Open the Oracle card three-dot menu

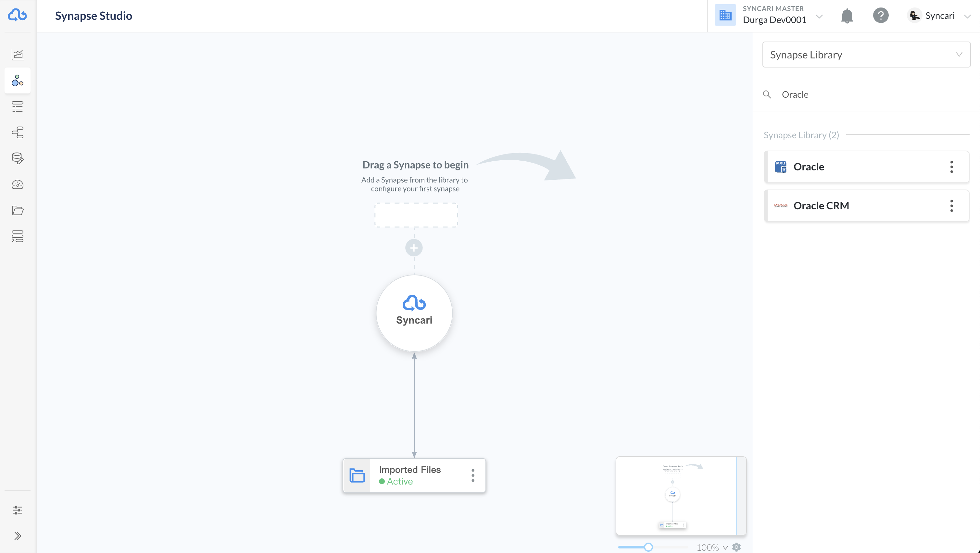click(951, 166)
